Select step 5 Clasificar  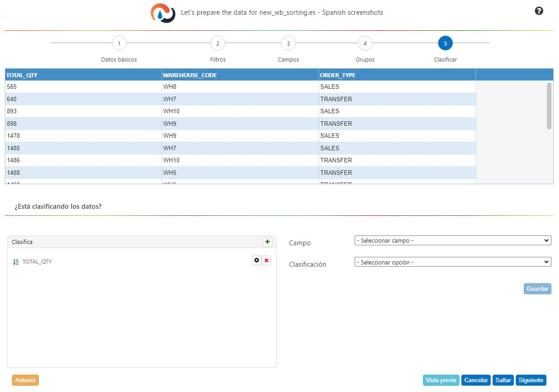point(445,43)
